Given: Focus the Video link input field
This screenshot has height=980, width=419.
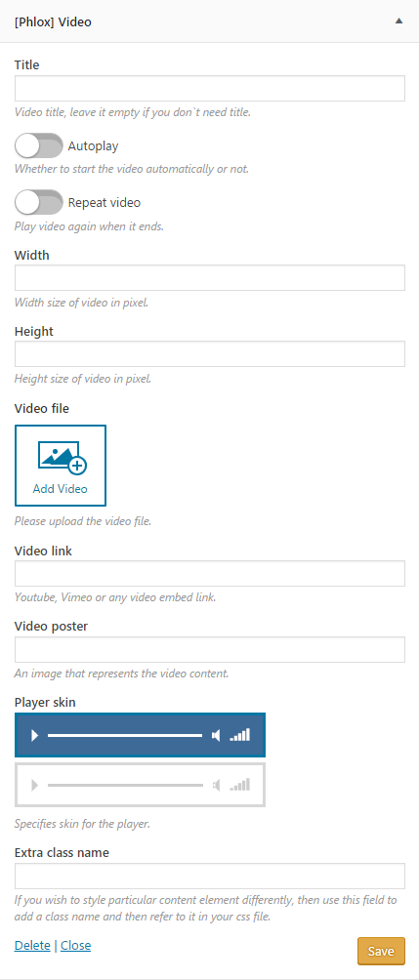Looking at the screenshot, I should click(x=210, y=573).
